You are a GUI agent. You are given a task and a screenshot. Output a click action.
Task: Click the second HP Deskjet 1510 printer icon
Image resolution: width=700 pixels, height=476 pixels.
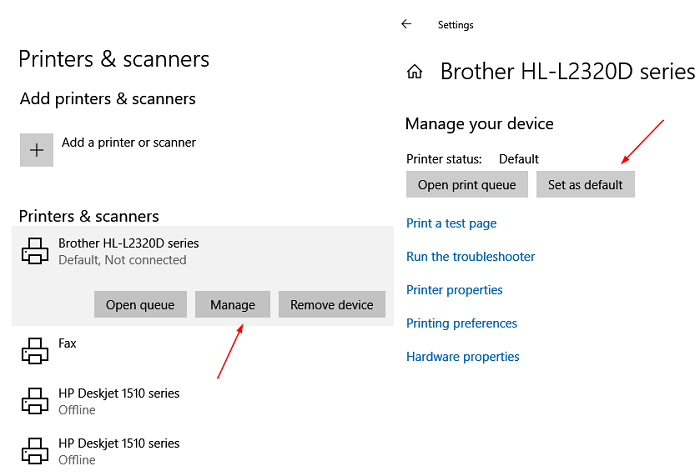(x=35, y=451)
